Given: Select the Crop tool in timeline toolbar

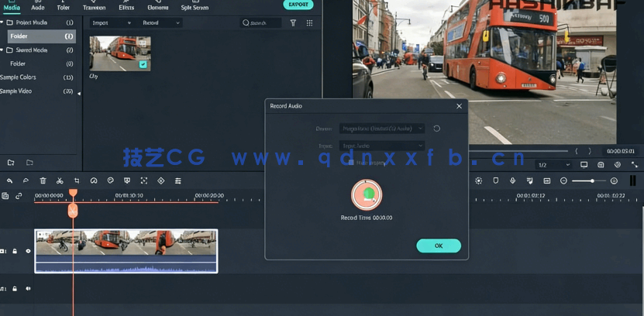Looking at the screenshot, I should 77,180.
